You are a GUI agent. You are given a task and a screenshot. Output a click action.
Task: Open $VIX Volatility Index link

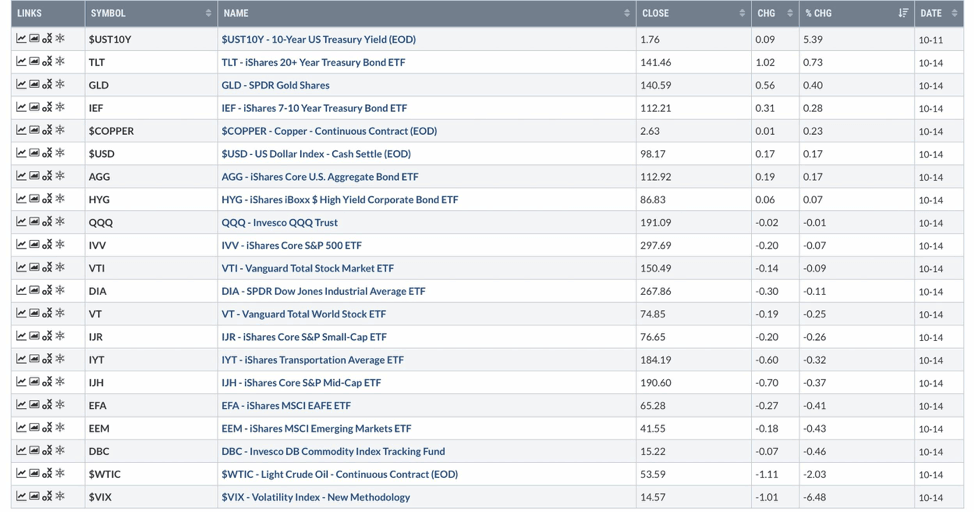(316, 497)
